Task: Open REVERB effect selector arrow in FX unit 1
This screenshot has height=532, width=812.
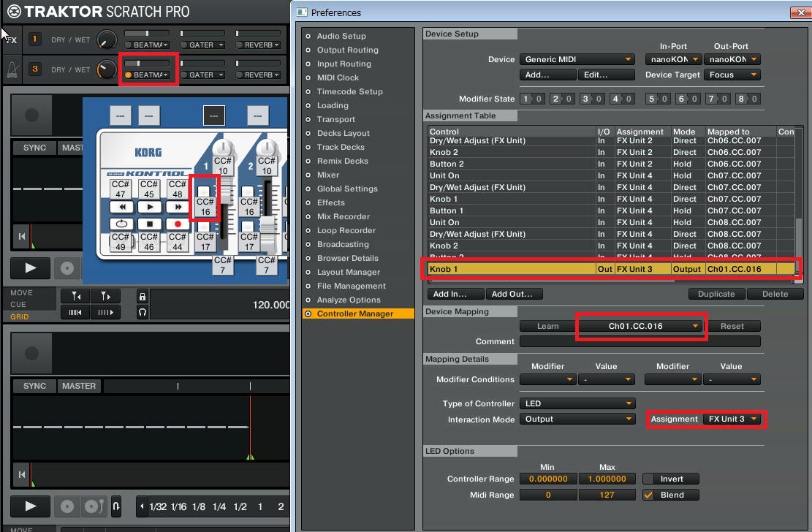Action: coord(277,45)
